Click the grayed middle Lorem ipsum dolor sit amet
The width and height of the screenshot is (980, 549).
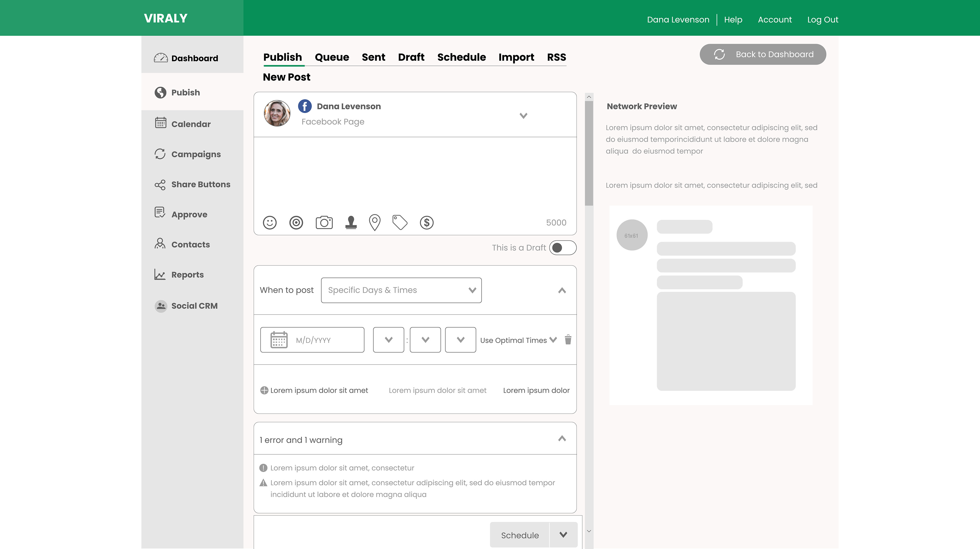click(x=437, y=391)
